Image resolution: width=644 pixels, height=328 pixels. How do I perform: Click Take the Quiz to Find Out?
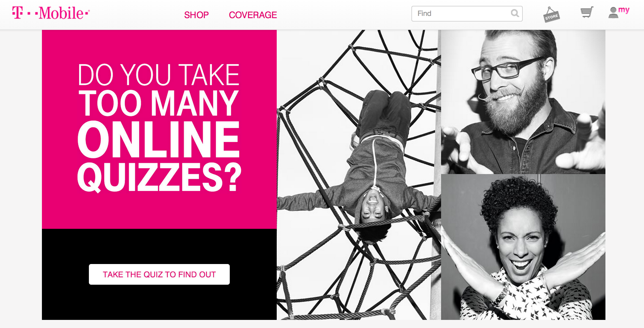(159, 274)
